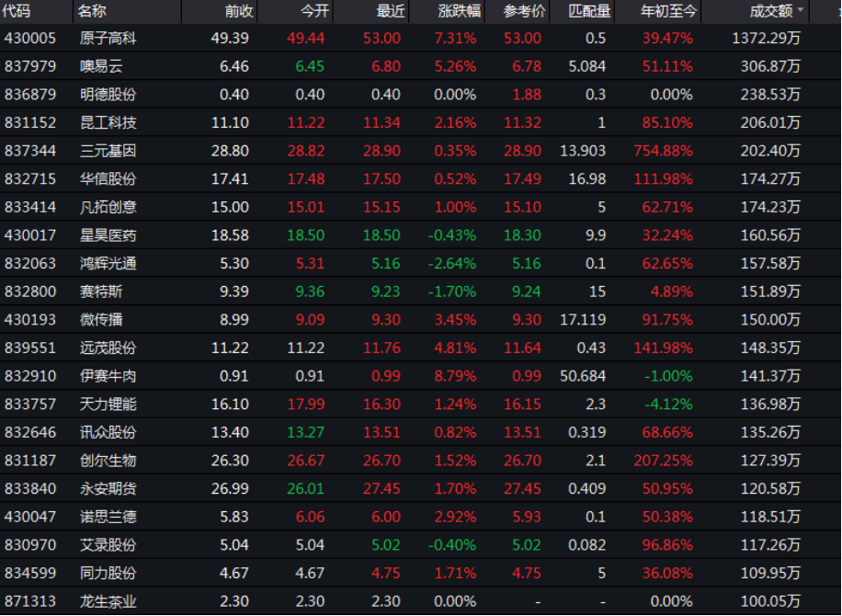The image size is (842, 616).
Task: Click the sort arrow beside 成交额
Action: point(801,10)
